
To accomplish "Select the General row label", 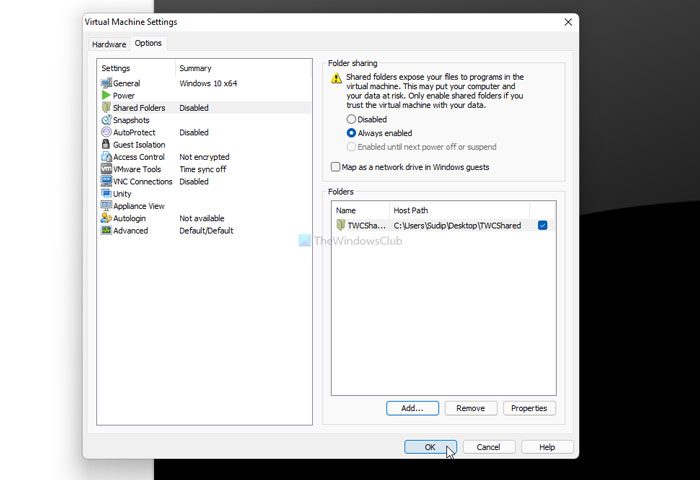I will [126, 83].
